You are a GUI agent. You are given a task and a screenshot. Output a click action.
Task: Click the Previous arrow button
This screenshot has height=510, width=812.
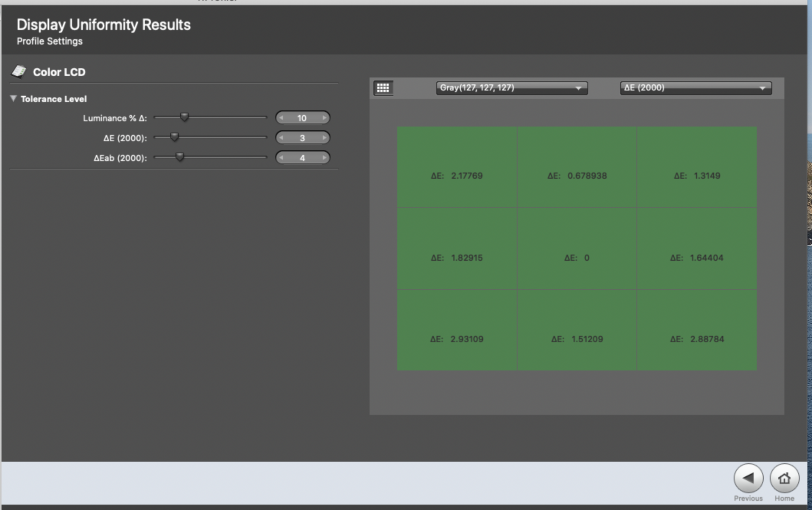point(748,478)
